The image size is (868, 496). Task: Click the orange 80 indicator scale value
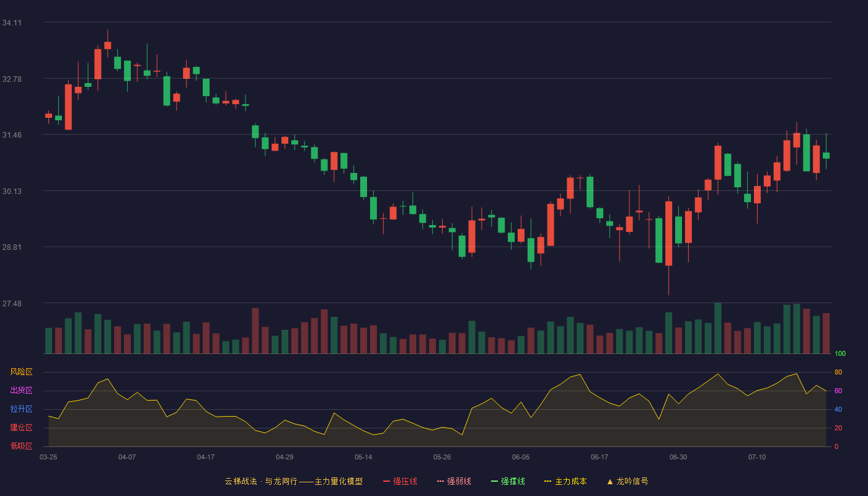click(x=838, y=372)
